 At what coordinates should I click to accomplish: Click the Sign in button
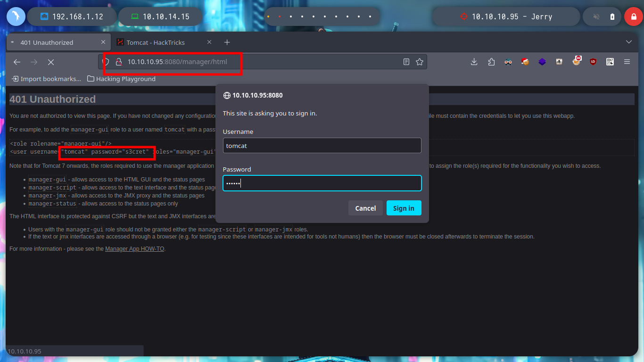click(404, 208)
